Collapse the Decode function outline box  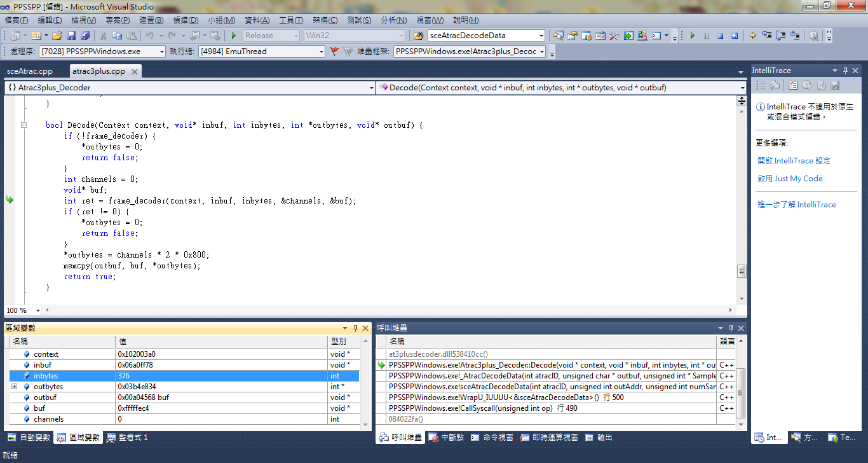(x=24, y=125)
